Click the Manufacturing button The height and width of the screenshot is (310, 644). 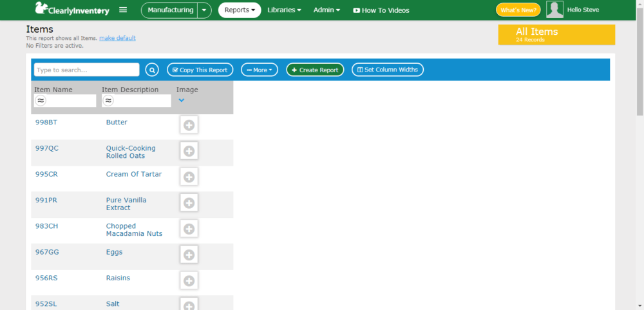point(170,10)
